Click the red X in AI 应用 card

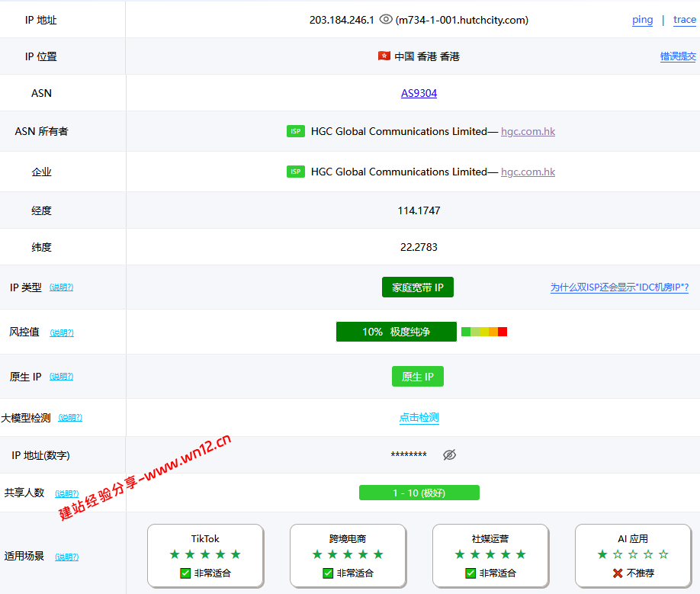[618, 573]
